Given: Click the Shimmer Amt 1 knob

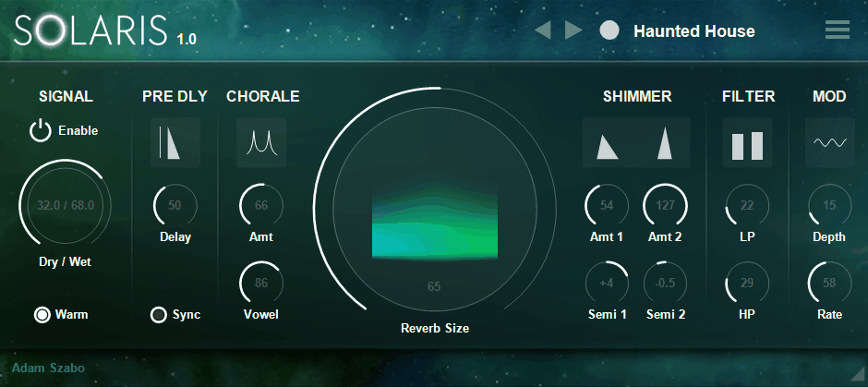Looking at the screenshot, I should 608,205.
